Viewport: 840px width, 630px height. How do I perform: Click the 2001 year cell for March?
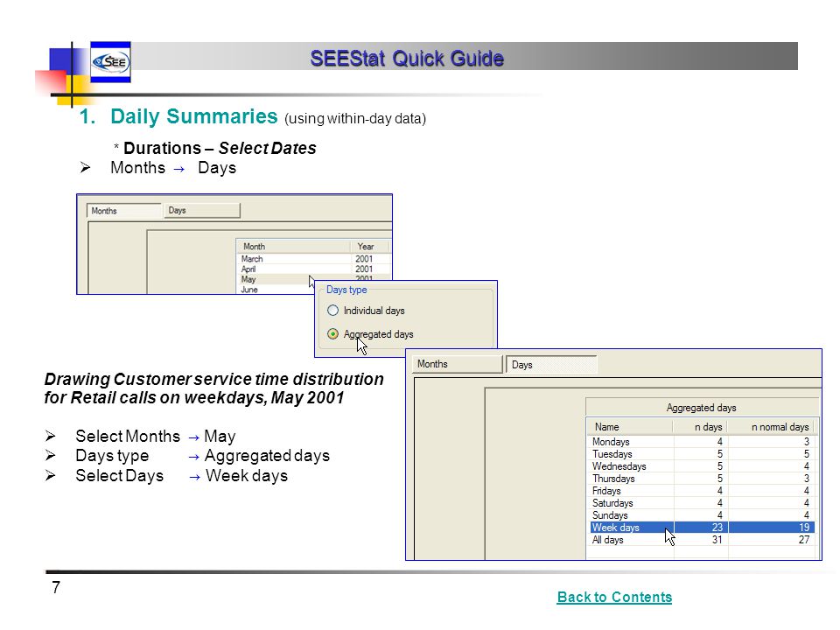coord(364,259)
